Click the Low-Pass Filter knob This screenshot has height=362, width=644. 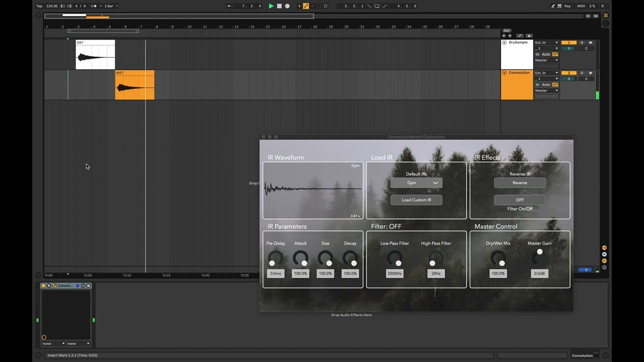point(394,258)
